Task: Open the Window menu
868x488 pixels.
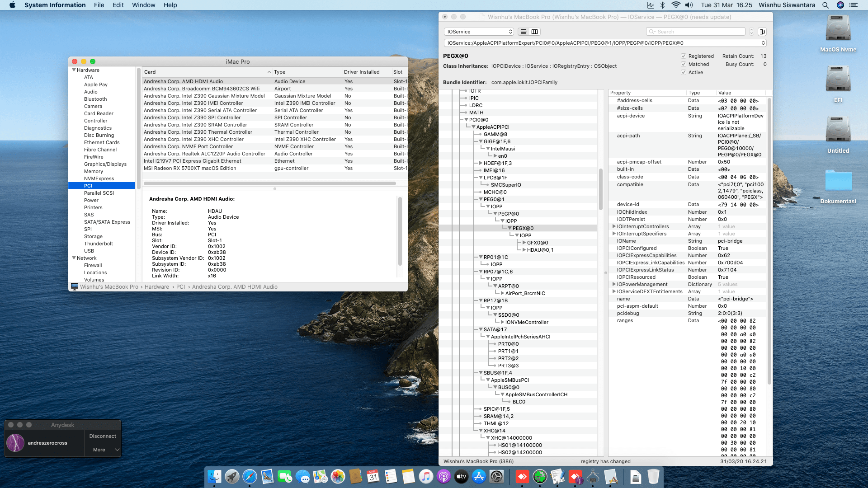Action: click(x=143, y=5)
